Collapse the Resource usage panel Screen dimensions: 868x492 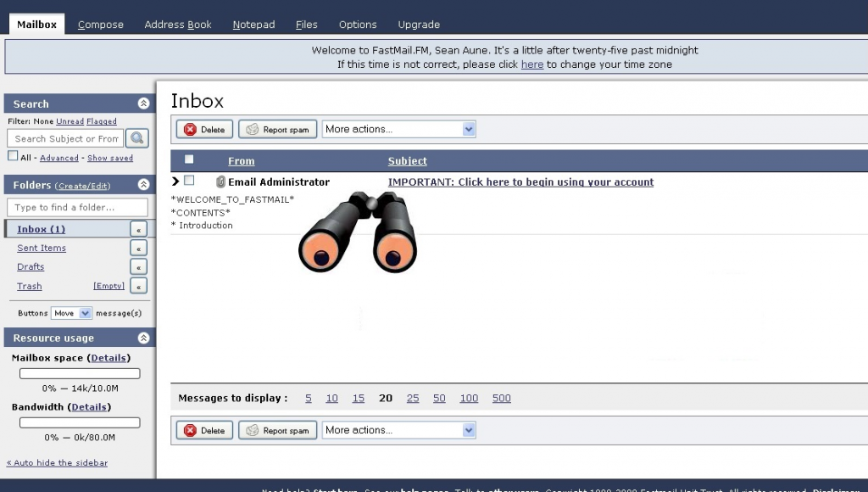point(143,338)
